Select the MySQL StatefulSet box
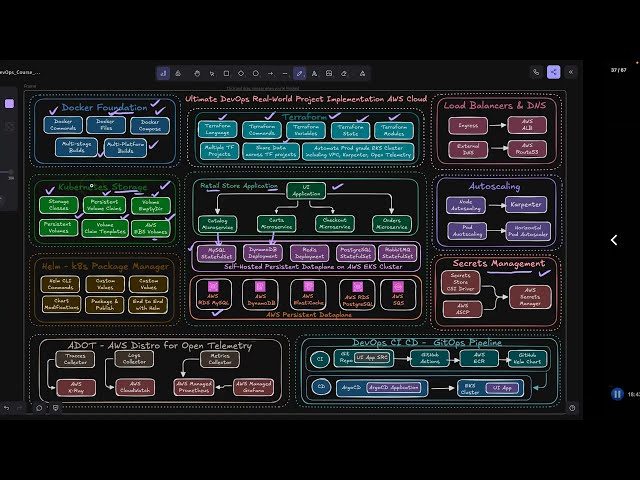 [x=216, y=253]
